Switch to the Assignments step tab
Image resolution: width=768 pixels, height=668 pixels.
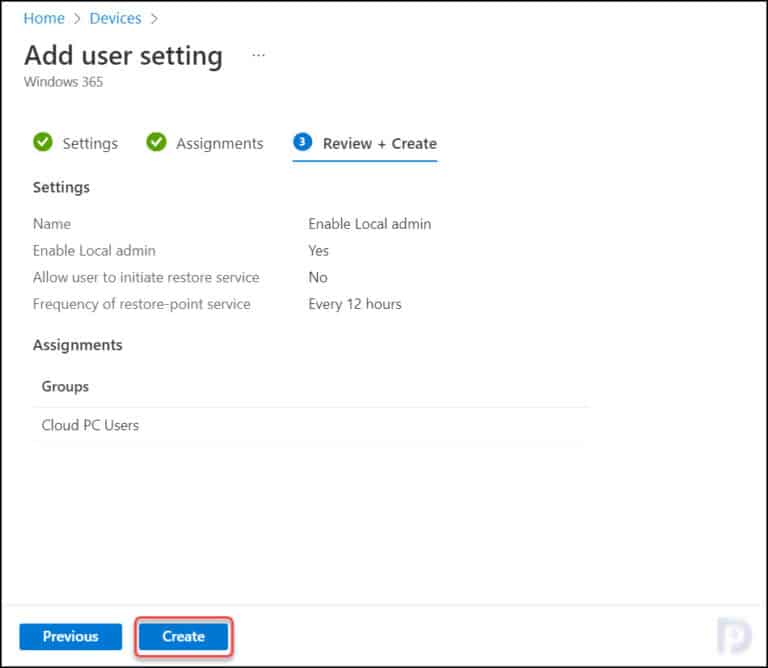(205, 143)
